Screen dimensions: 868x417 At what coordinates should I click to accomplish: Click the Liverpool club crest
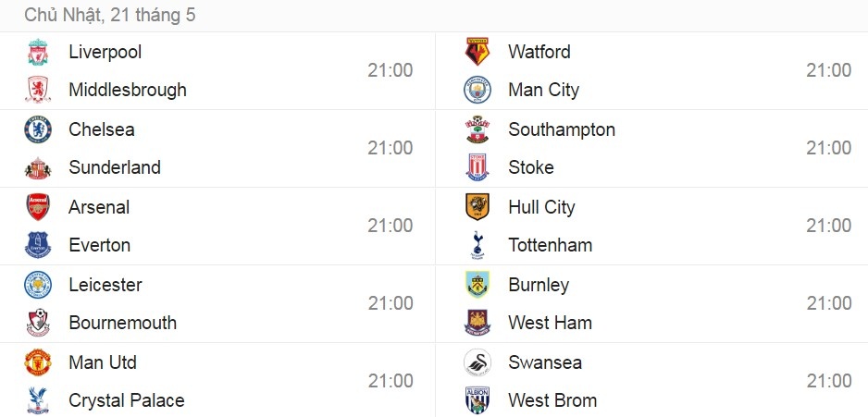click(38, 52)
